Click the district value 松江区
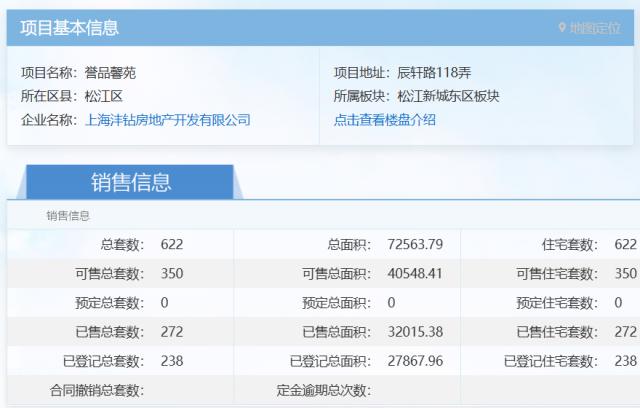The image size is (640, 408). tap(104, 96)
